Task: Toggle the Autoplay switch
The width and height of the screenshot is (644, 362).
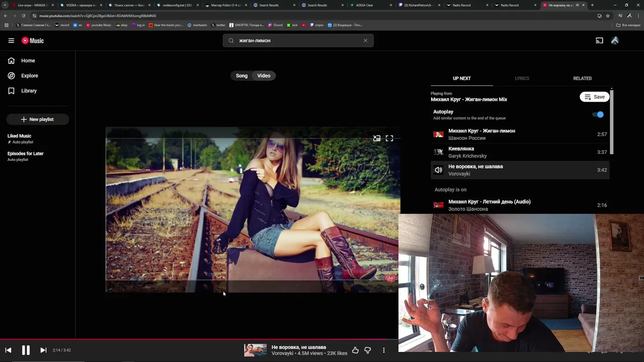Action: coord(598,115)
